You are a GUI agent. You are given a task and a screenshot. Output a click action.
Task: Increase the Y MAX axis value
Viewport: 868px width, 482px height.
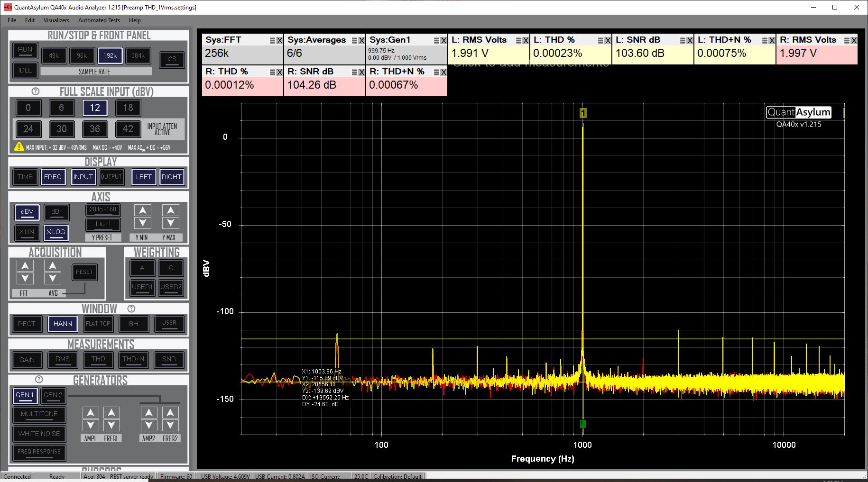click(170, 210)
